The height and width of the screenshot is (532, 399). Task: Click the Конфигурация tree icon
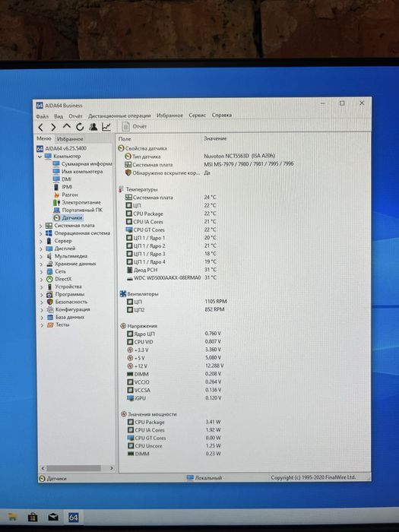[50, 309]
